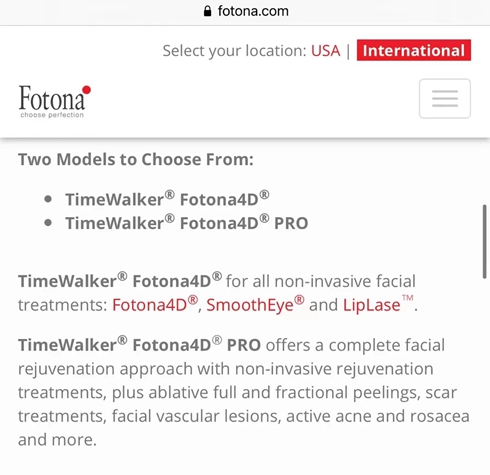The width and height of the screenshot is (490, 475).
Task: Select the 'TimeWalker Fotona4D' list item
Action: click(167, 199)
